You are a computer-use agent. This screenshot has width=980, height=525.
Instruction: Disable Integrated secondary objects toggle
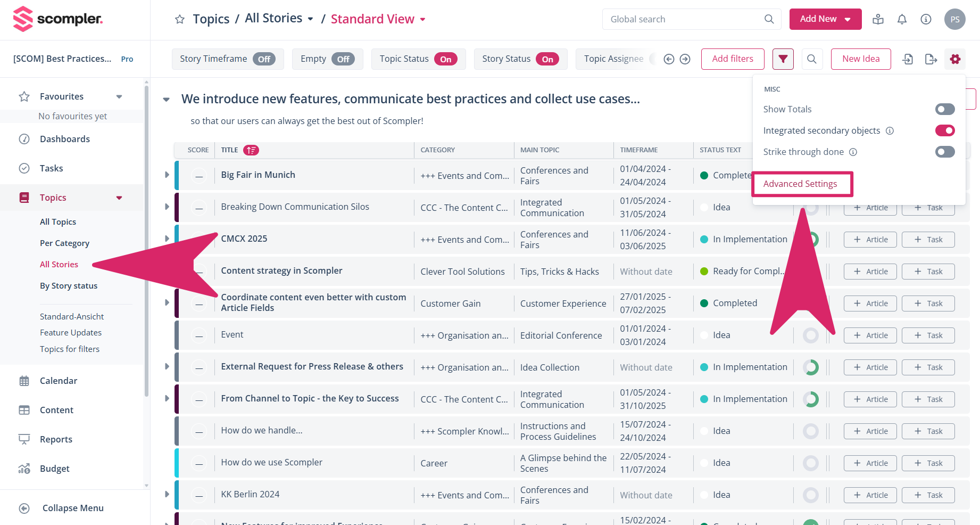click(944, 130)
